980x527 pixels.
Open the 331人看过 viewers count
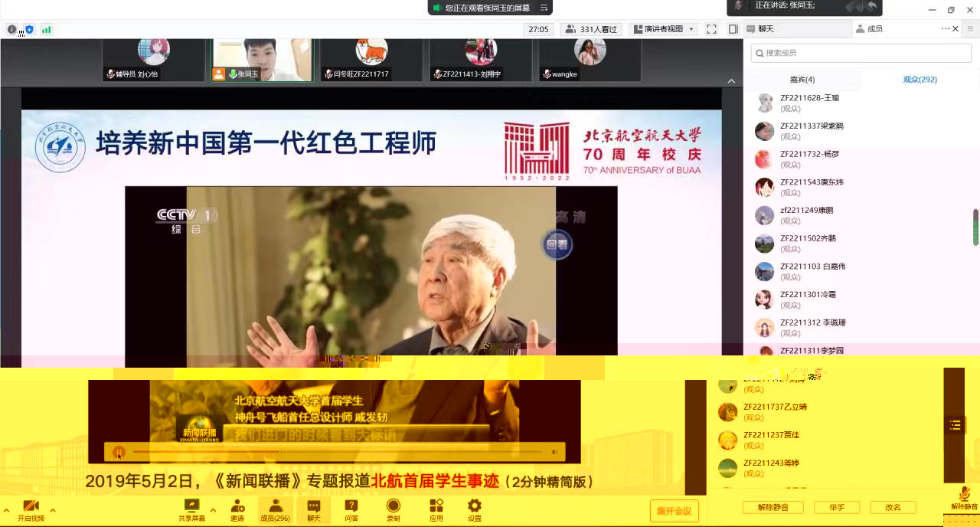tap(592, 29)
